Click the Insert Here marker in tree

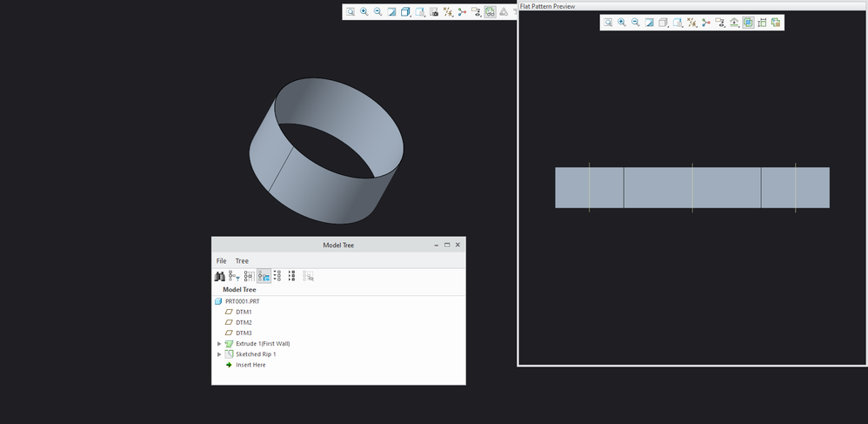click(250, 365)
